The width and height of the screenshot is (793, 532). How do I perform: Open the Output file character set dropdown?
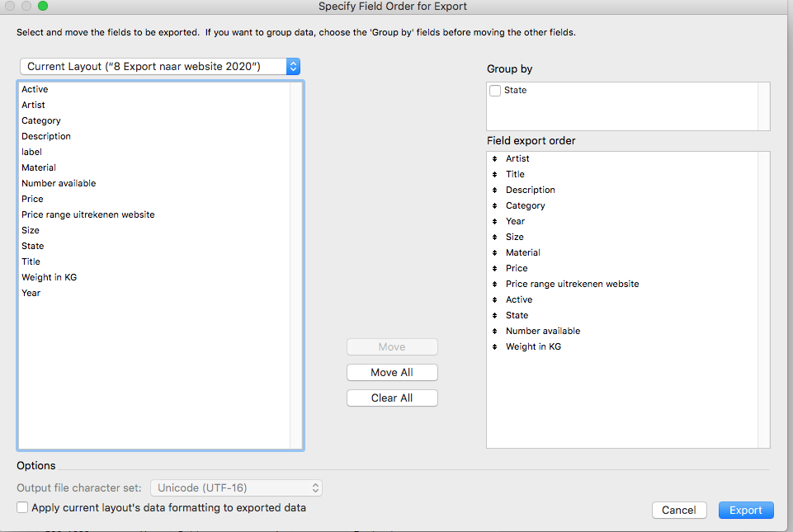pos(236,488)
